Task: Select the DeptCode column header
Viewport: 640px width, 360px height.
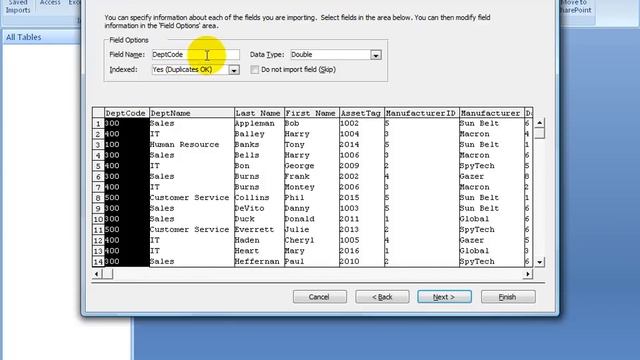Action: (x=127, y=113)
